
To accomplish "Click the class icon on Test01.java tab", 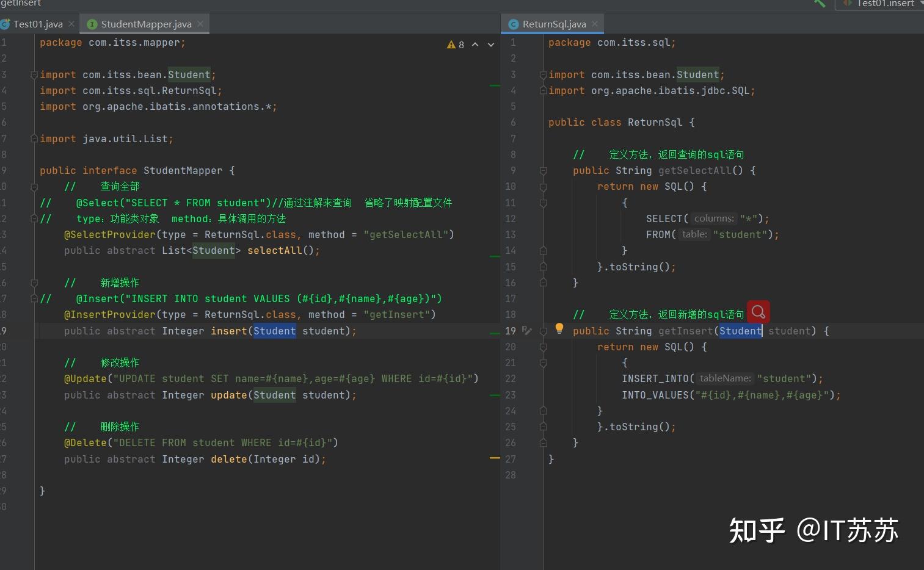I will (5, 24).
